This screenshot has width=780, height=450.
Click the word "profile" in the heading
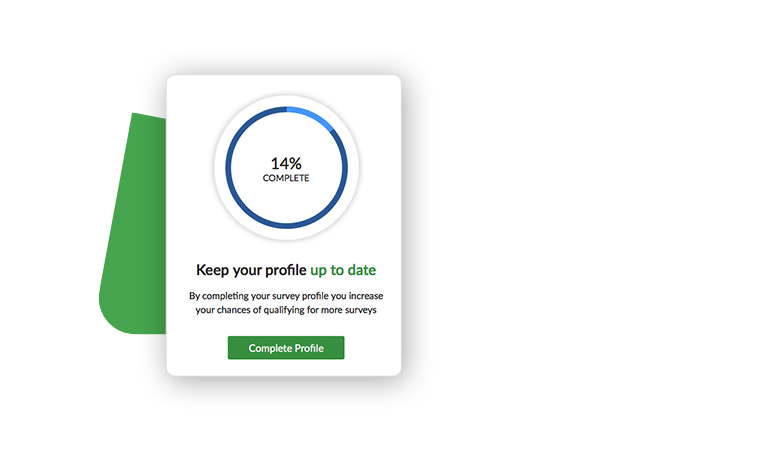coord(285,270)
